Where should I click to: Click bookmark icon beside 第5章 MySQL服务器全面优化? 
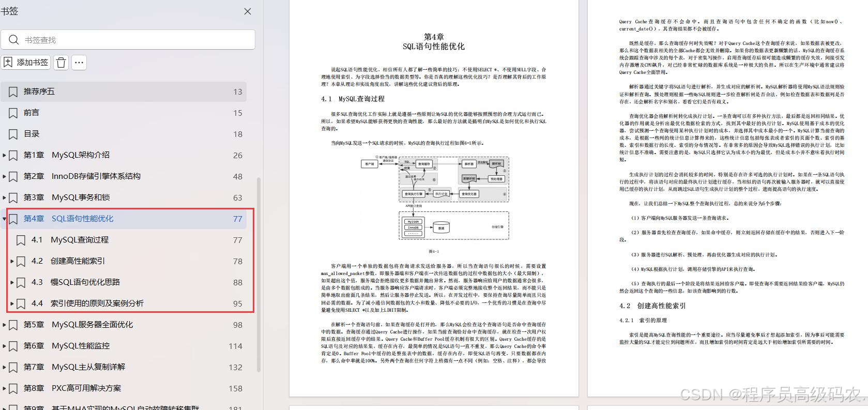[x=13, y=325]
